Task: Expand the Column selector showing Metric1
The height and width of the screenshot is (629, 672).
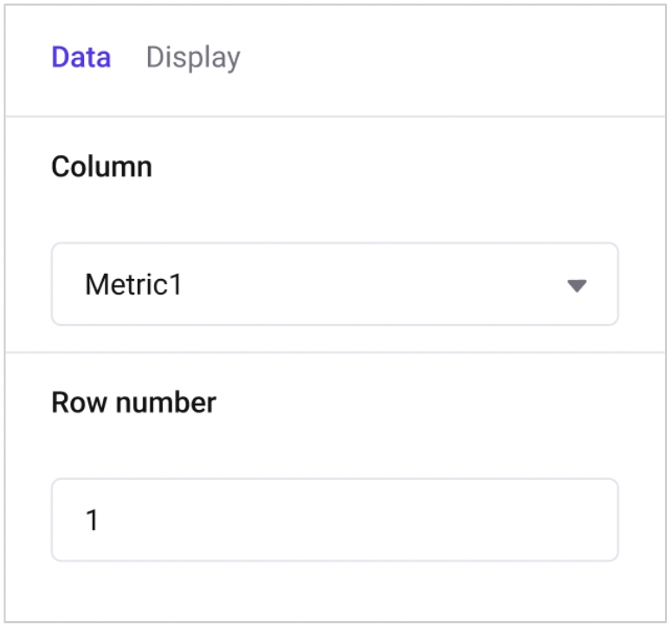Action: 334,284
